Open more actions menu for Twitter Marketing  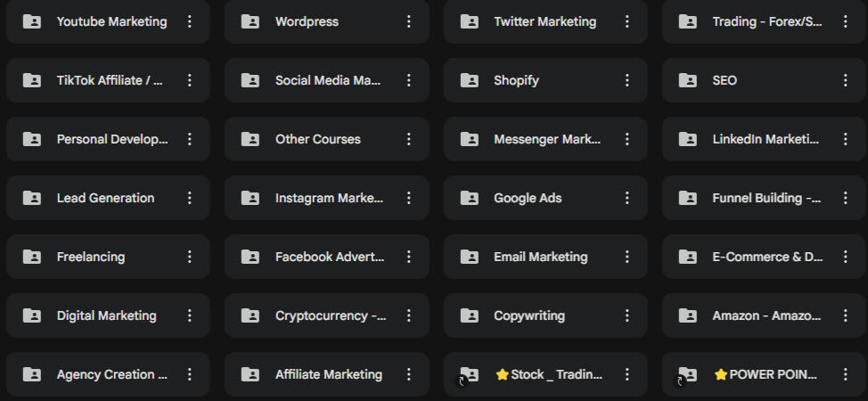[627, 21]
